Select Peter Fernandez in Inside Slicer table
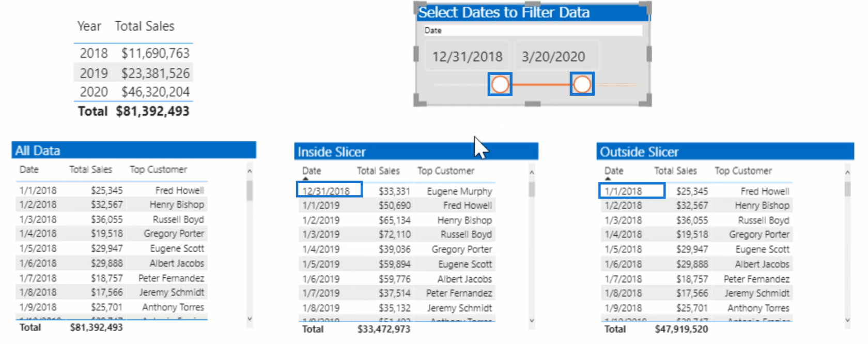 click(459, 293)
